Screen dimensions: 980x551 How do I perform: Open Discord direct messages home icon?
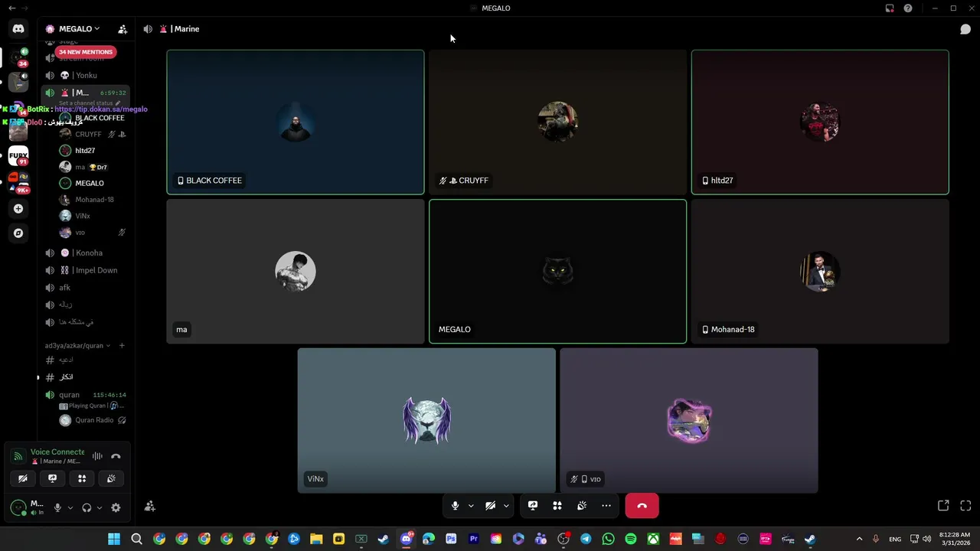pyautogui.click(x=18, y=29)
